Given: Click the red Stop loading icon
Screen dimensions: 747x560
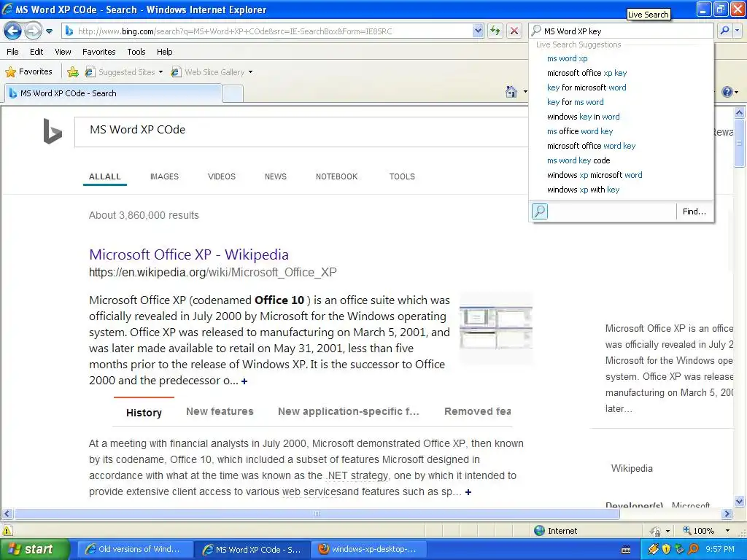Looking at the screenshot, I should pyautogui.click(x=514, y=31).
